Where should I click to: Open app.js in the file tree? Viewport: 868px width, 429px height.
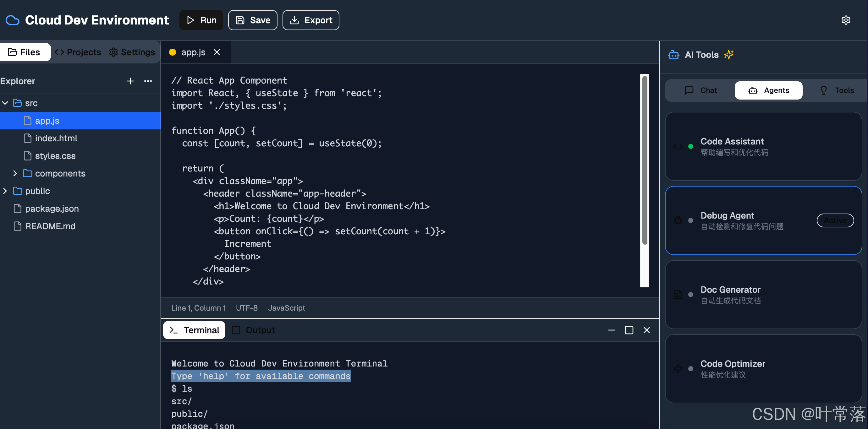pos(80,121)
